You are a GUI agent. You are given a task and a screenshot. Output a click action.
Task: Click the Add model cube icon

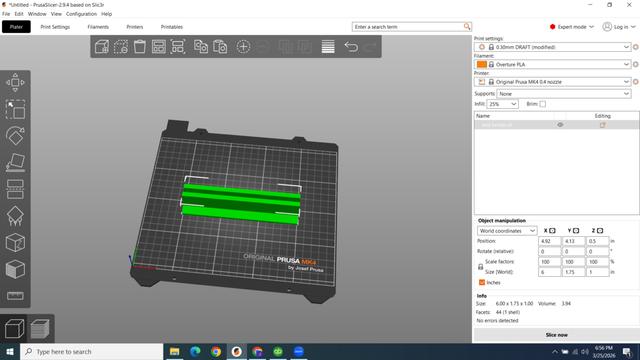pyautogui.click(x=102, y=47)
